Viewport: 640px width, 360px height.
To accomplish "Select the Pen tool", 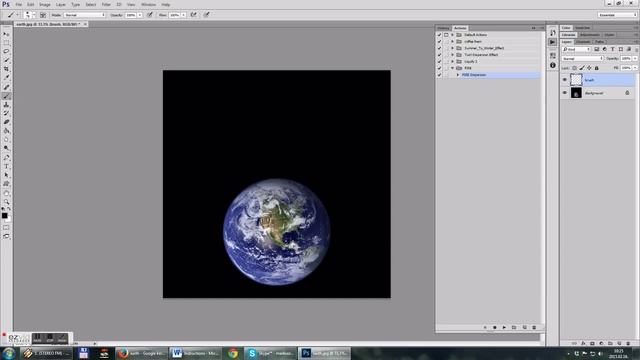I will (x=6, y=158).
